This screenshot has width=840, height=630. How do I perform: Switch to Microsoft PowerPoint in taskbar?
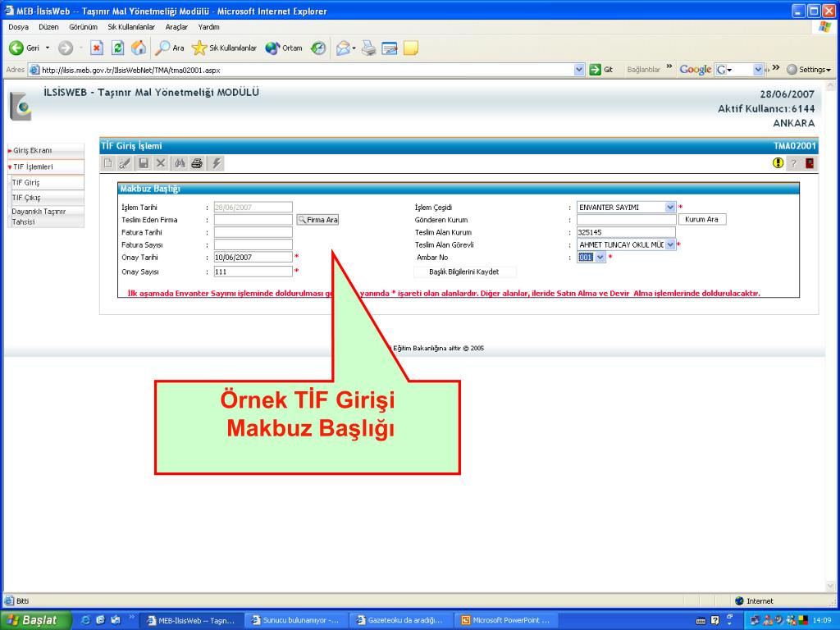coord(505,620)
